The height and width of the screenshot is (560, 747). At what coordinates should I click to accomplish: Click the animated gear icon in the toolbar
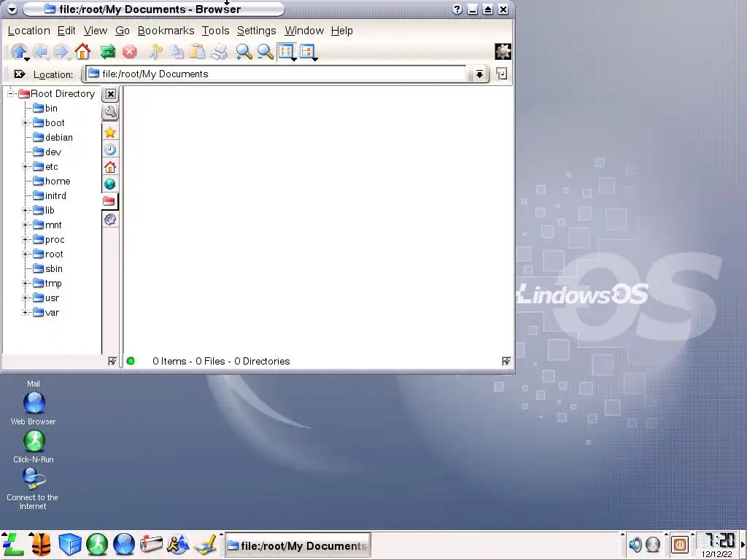click(x=503, y=52)
